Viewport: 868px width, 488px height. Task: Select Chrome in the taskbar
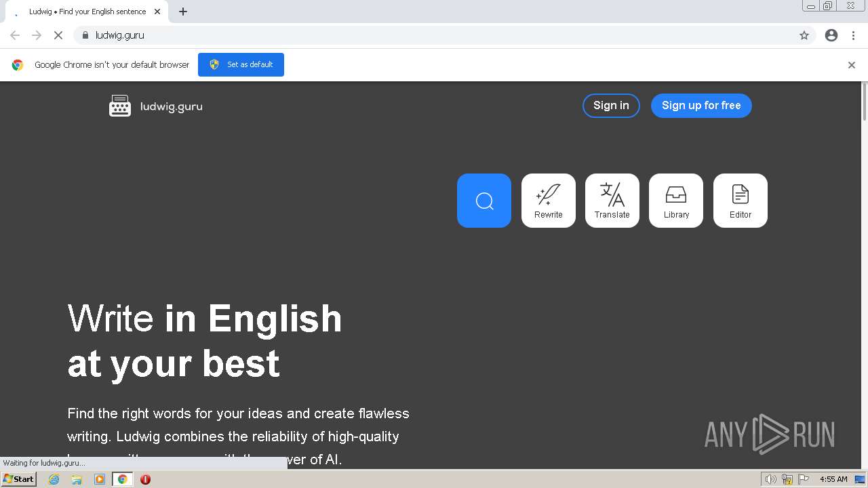point(122,479)
